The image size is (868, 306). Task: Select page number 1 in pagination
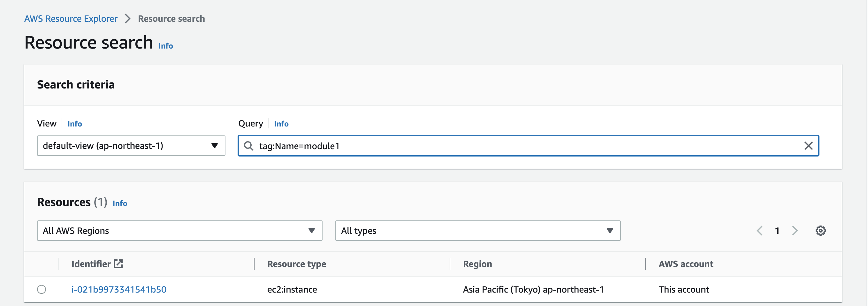point(777,231)
